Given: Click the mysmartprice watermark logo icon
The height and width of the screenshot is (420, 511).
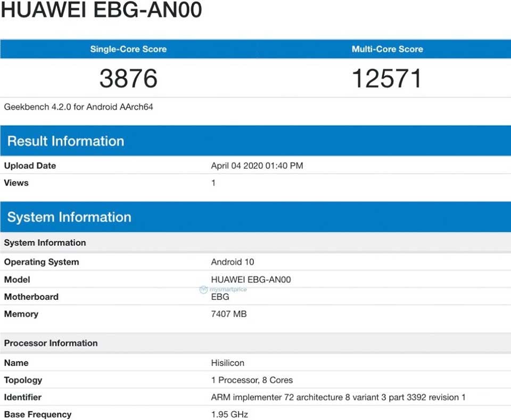Looking at the screenshot, I should [x=203, y=290].
